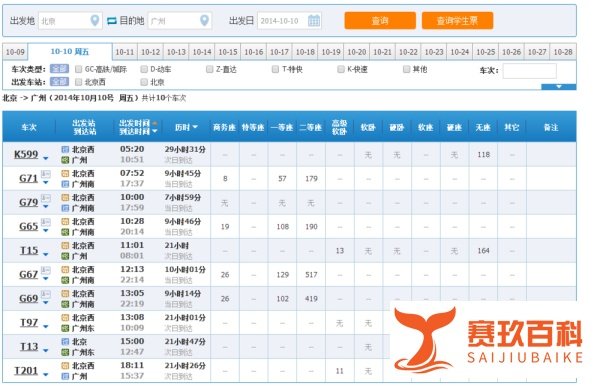Switch to the 10-25 date tab

[486, 52]
